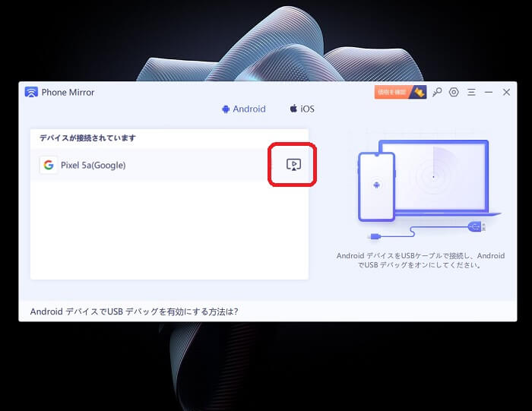This screenshot has width=532, height=411.
Task: Switch to the Android tab
Action: click(244, 109)
